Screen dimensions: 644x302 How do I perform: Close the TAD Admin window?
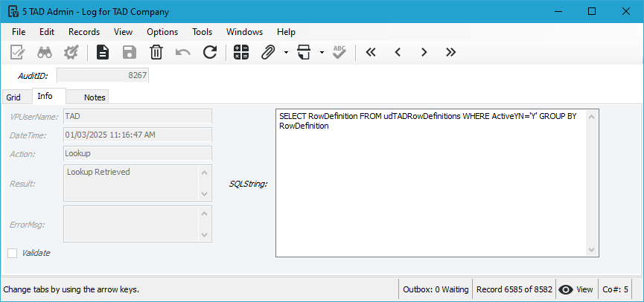coord(626,11)
